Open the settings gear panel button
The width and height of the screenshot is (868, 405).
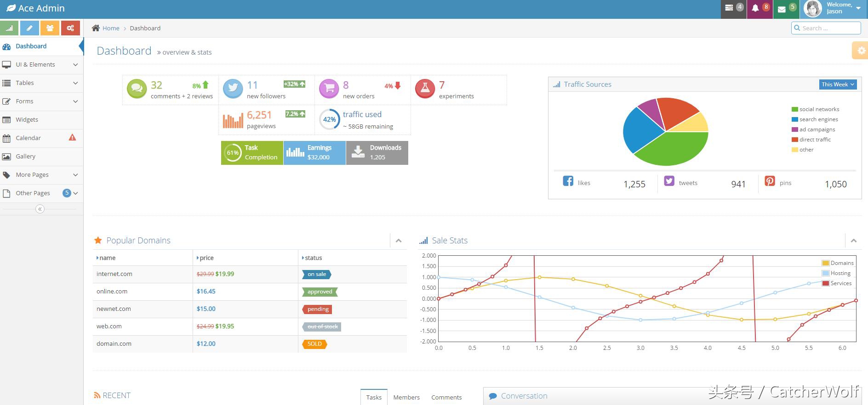[x=860, y=51]
